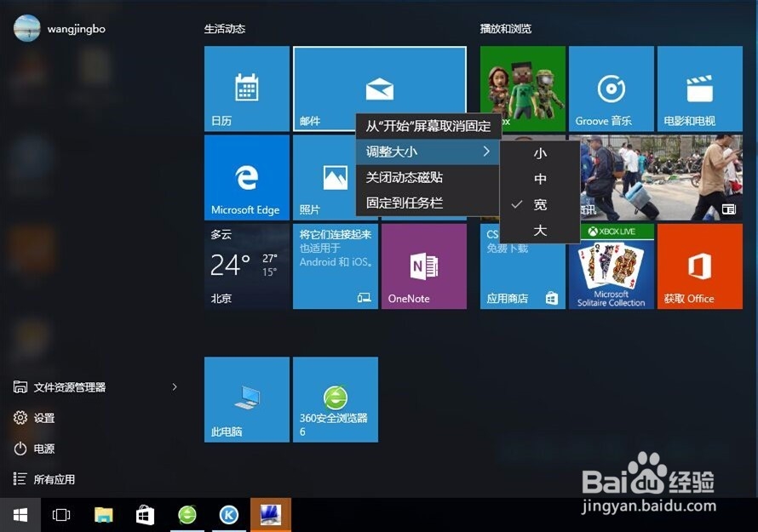Click the 生活动态 group heading
Viewport: 758px width, 532px height.
pyautogui.click(x=225, y=29)
